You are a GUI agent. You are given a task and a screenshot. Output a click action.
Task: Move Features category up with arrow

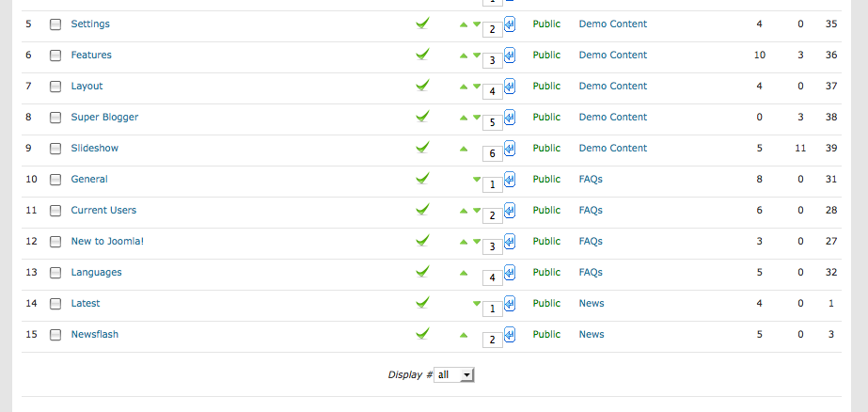[x=464, y=55]
